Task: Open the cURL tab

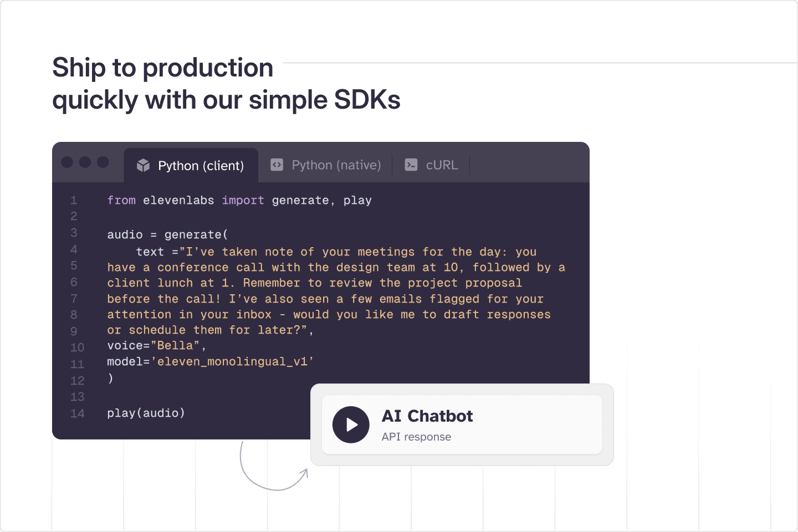Action: coord(442,165)
